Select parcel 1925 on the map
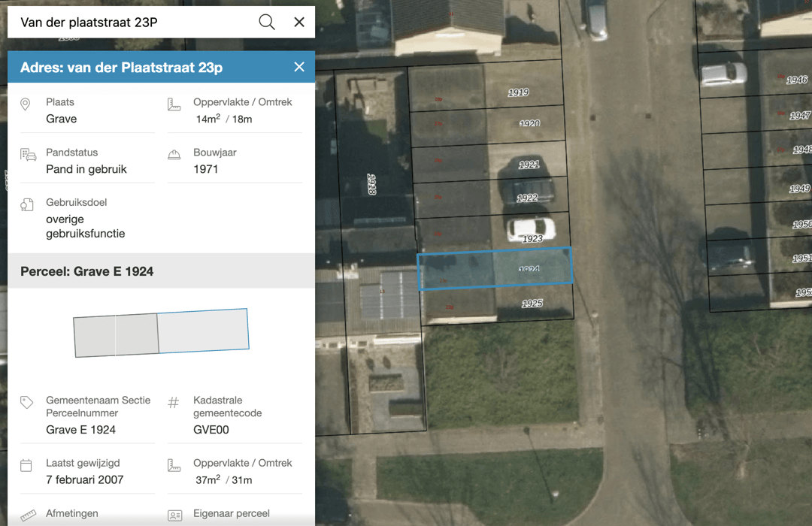This screenshot has width=812, height=526. click(x=532, y=303)
